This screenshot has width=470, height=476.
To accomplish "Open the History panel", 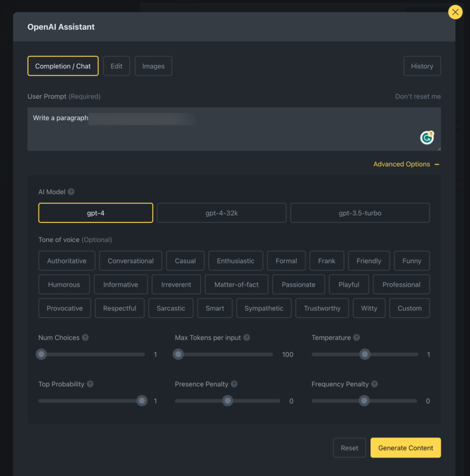I will tap(422, 66).
